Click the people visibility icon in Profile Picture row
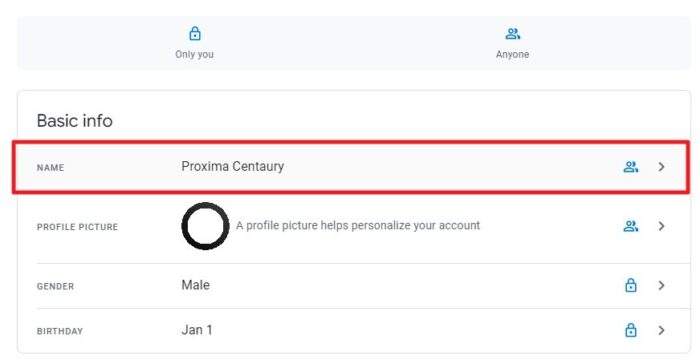The image size is (700, 360). [630, 226]
